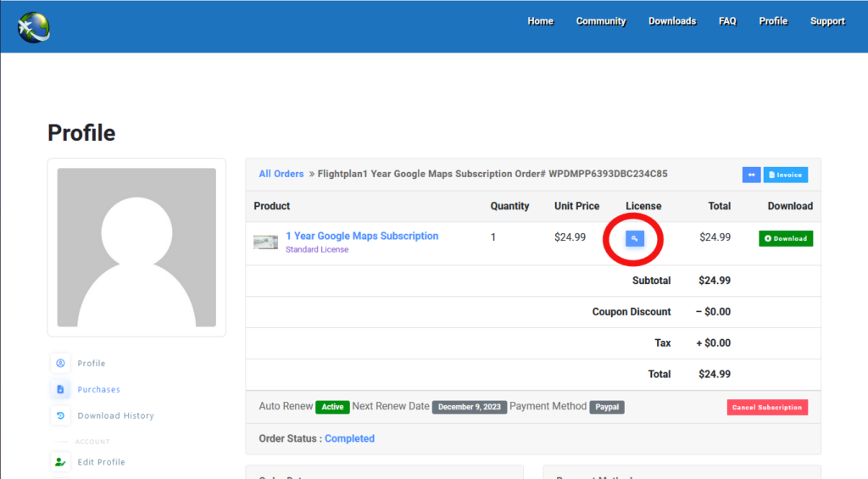
Task: Click the Completed order status link
Action: 349,438
